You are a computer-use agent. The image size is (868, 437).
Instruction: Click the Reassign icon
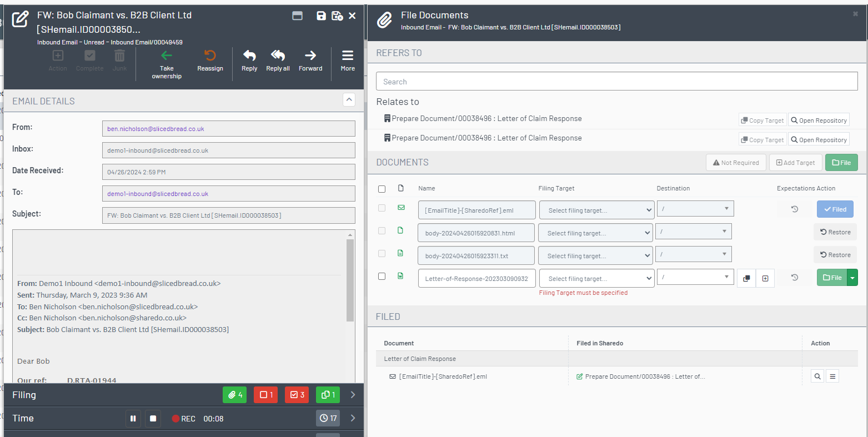click(x=210, y=60)
